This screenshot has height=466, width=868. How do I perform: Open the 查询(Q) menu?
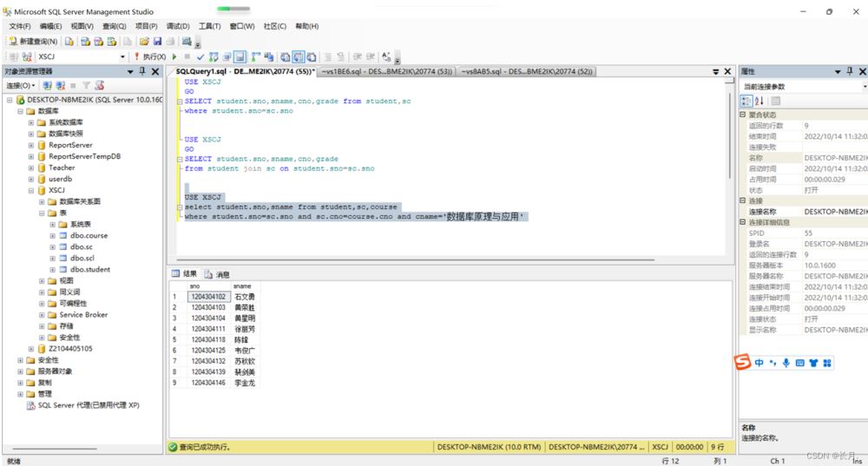click(114, 26)
